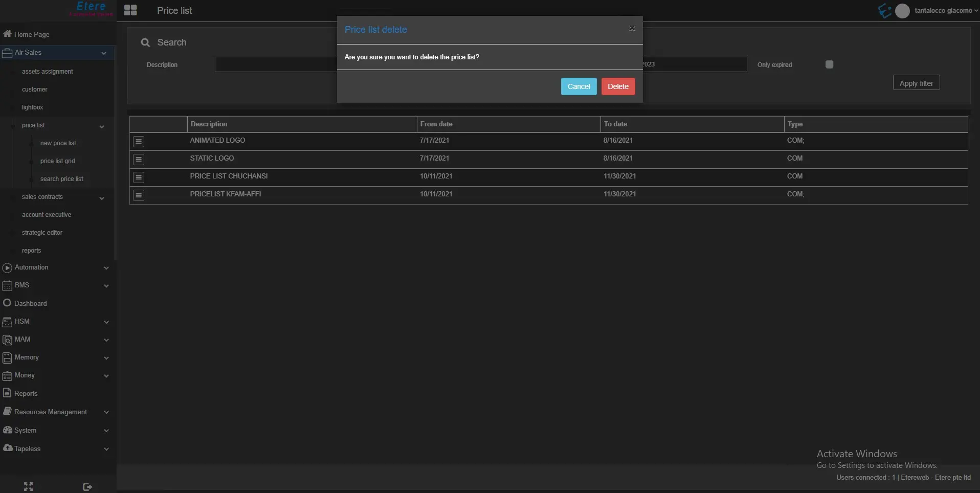Open row menu icon for PRICE LIST CHUCHANSI

click(139, 177)
